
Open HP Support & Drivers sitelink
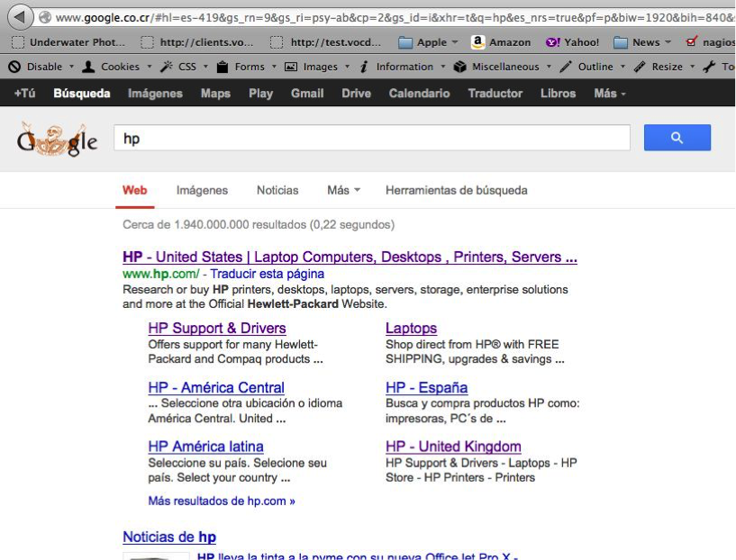(217, 328)
